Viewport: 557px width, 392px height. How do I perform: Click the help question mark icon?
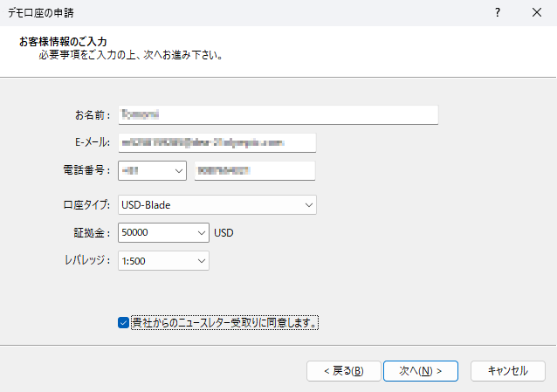(498, 12)
